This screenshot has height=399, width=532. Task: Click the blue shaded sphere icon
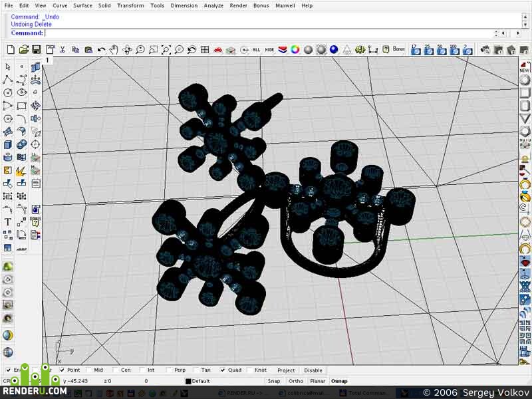click(334, 50)
